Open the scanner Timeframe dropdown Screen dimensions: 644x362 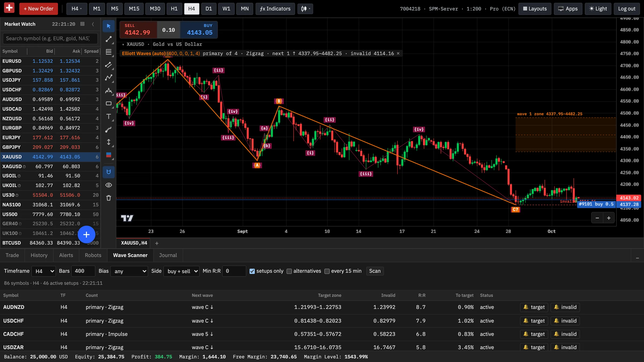44,271
